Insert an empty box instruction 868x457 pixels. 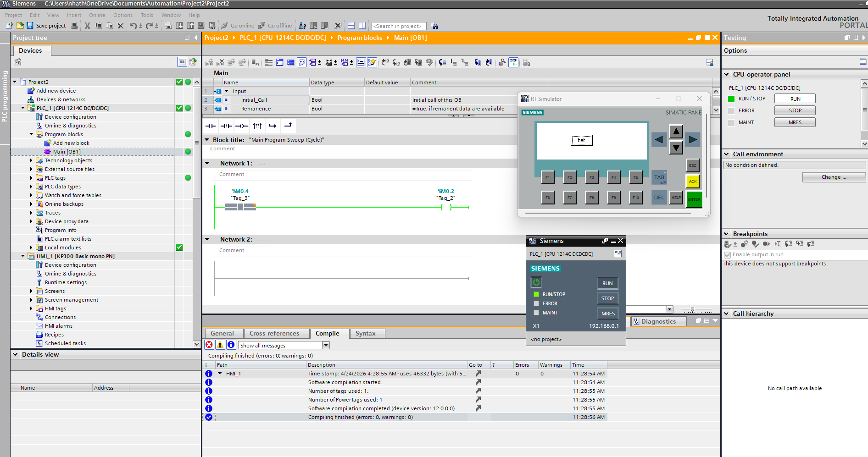coord(257,126)
